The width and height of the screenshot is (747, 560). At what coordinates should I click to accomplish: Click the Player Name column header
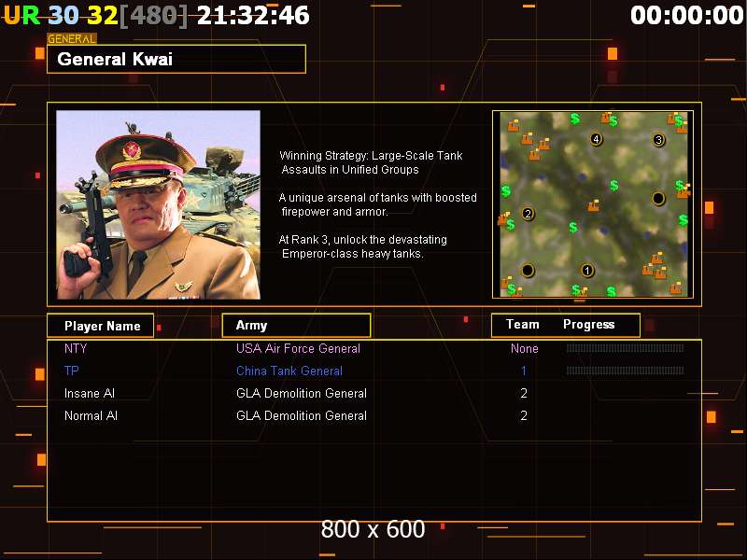click(101, 326)
